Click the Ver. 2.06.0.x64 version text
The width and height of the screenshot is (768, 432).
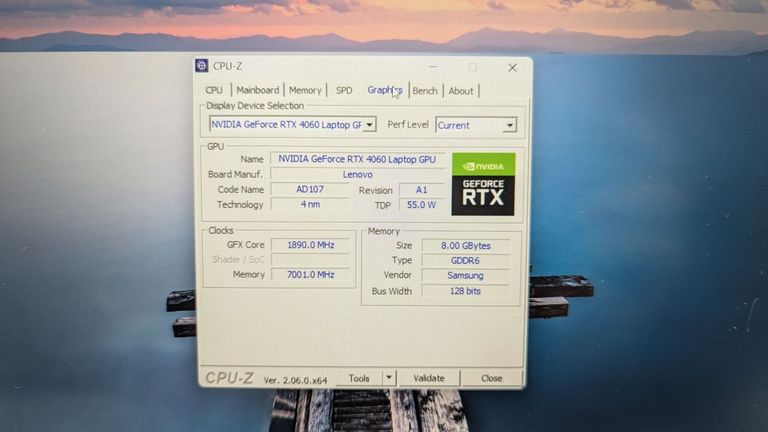(x=295, y=380)
